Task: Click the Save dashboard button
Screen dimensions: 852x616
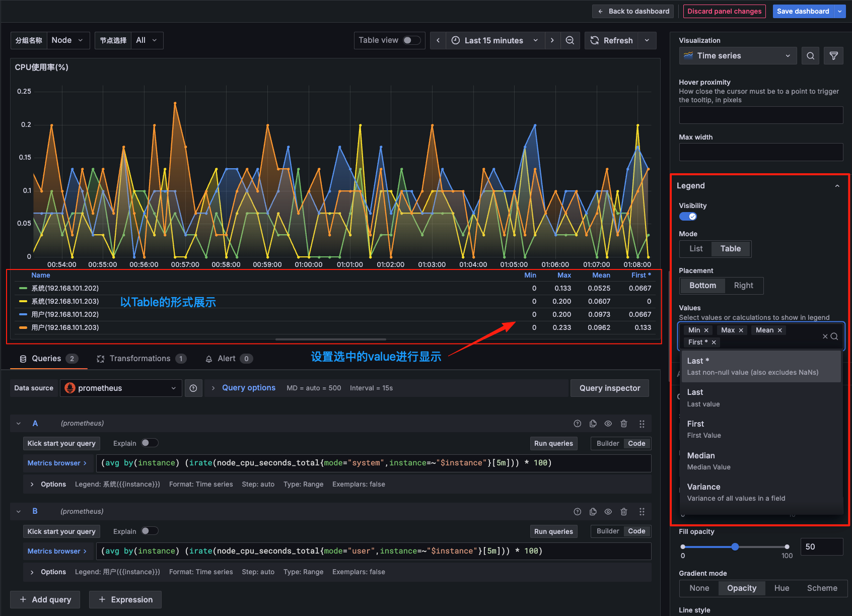Action: click(x=803, y=11)
